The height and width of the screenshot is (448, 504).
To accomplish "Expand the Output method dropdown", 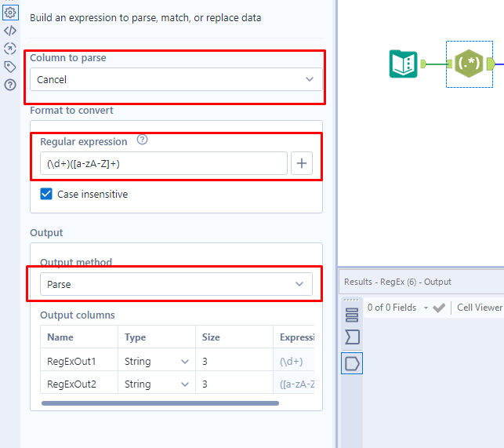I will click(176, 284).
